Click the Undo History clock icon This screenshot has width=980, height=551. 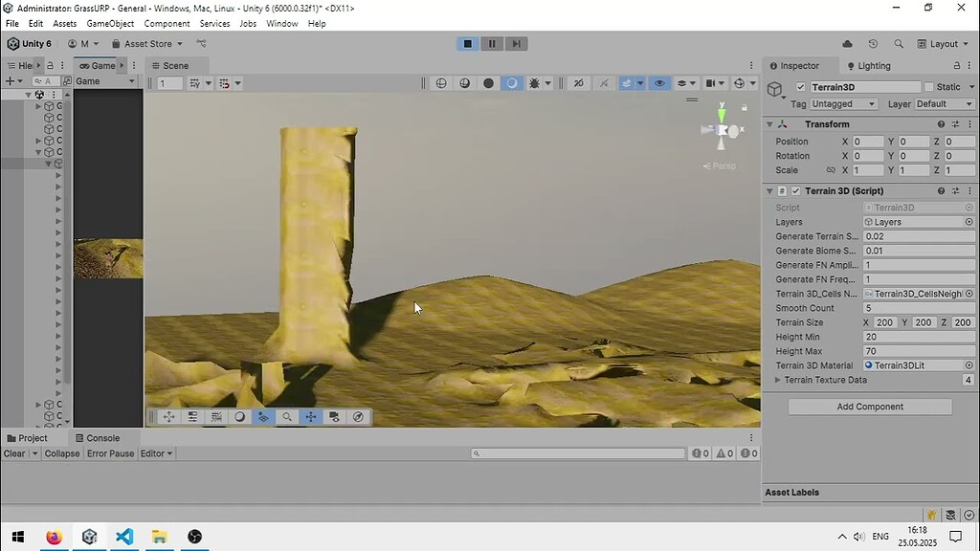click(872, 43)
